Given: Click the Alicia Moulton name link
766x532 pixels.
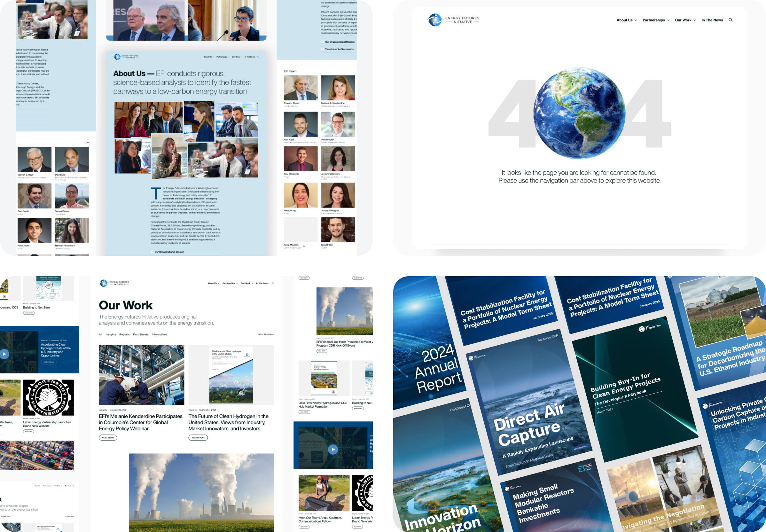Looking at the screenshot, I should [291, 245].
